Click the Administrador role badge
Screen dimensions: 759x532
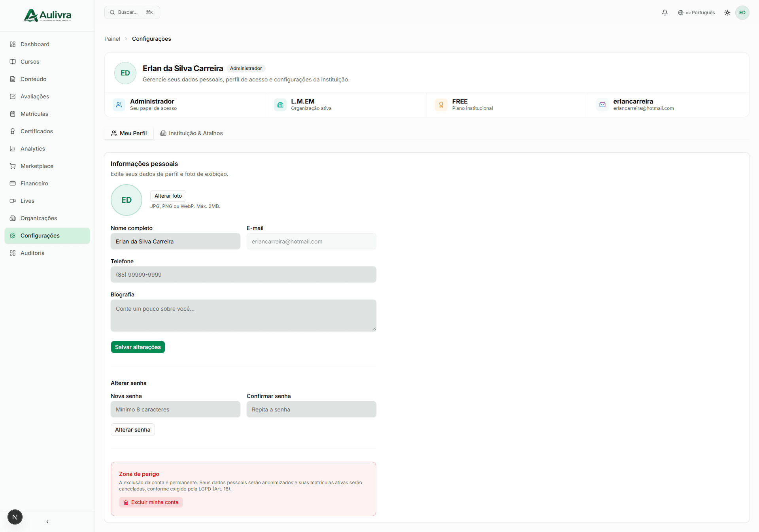[246, 68]
